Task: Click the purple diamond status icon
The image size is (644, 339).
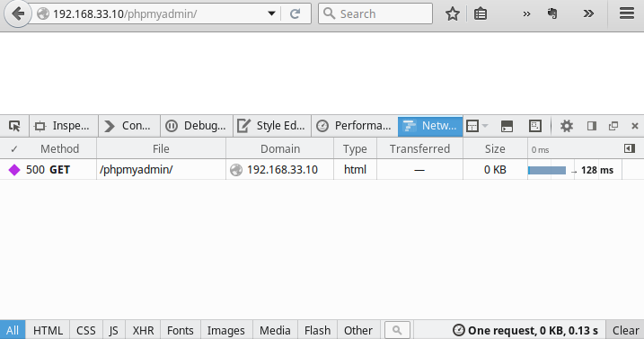Action: click(x=14, y=170)
